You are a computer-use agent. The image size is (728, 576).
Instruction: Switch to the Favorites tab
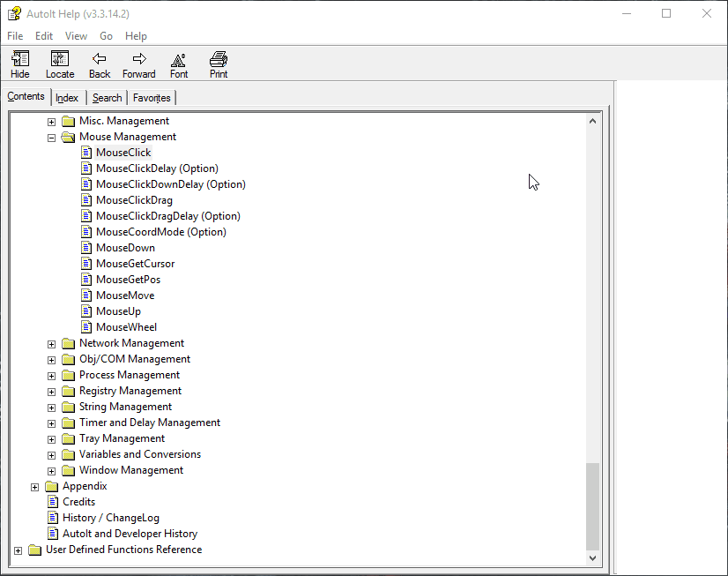pos(152,98)
